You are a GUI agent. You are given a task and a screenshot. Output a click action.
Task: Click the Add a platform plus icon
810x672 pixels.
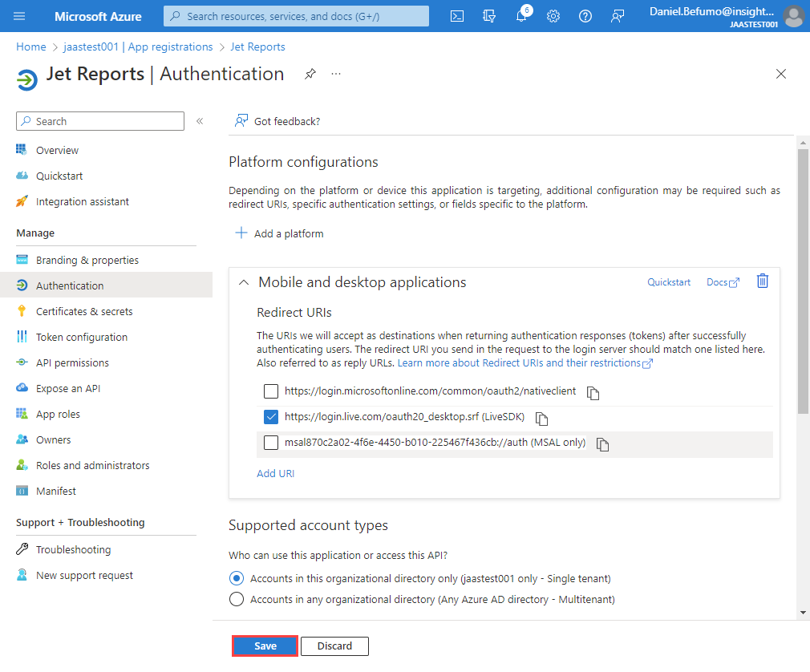tap(241, 233)
